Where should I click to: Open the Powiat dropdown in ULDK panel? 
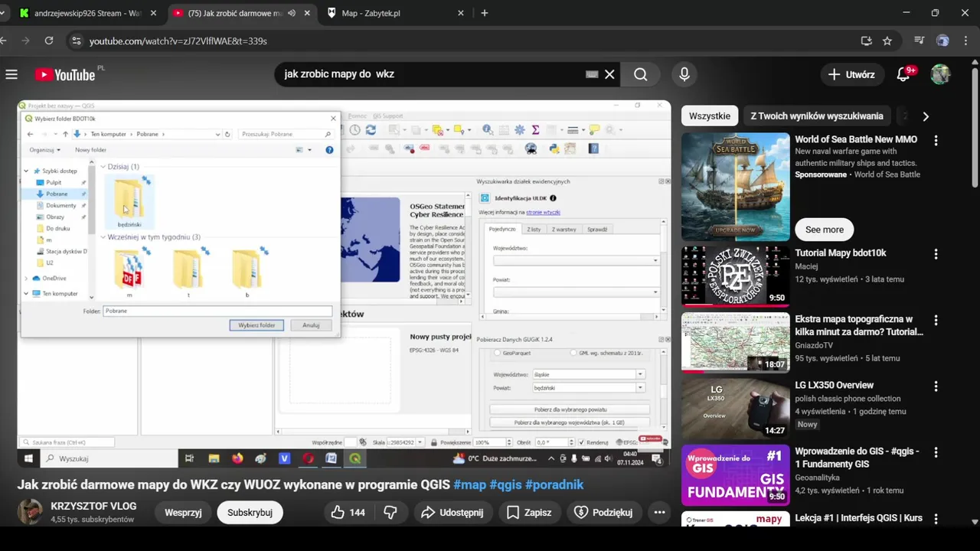coord(576,292)
